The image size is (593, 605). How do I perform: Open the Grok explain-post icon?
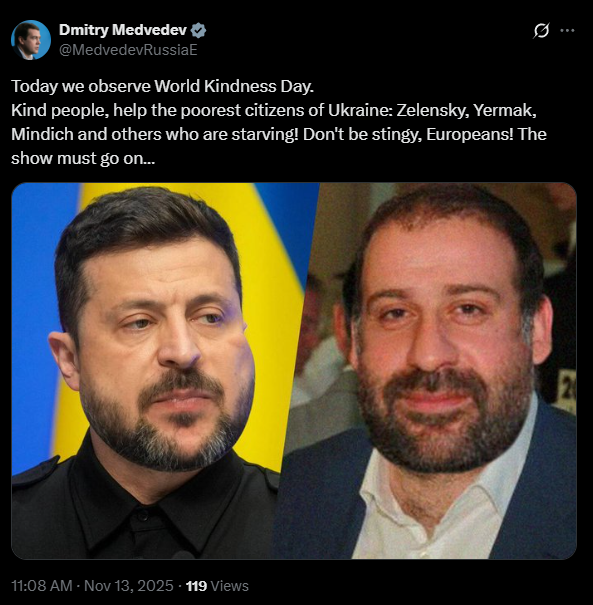[x=541, y=30]
